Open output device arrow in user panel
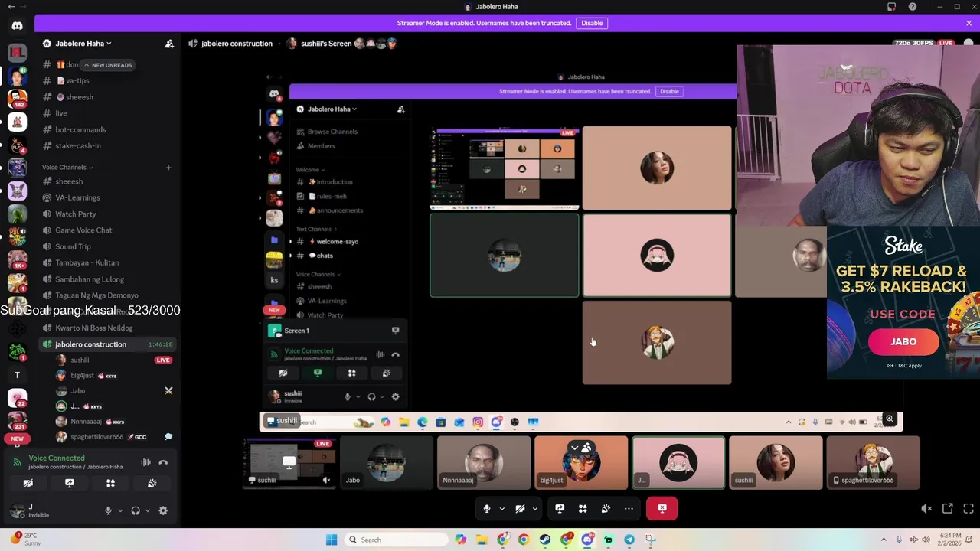The width and height of the screenshot is (980, 551). coord(147,510)
